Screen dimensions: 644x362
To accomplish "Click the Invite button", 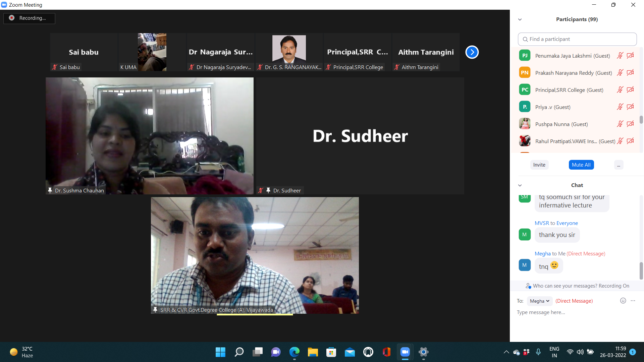I will (x=539, y=165).
